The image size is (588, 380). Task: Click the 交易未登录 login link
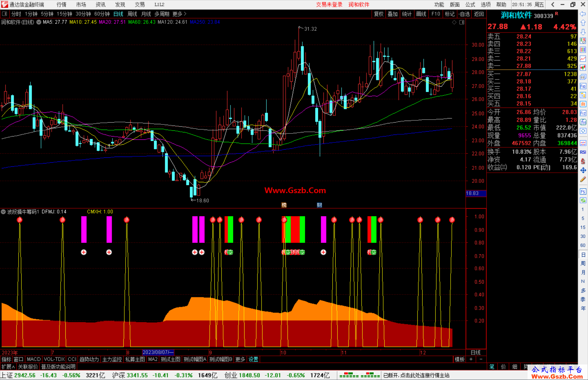click(329, 4)
